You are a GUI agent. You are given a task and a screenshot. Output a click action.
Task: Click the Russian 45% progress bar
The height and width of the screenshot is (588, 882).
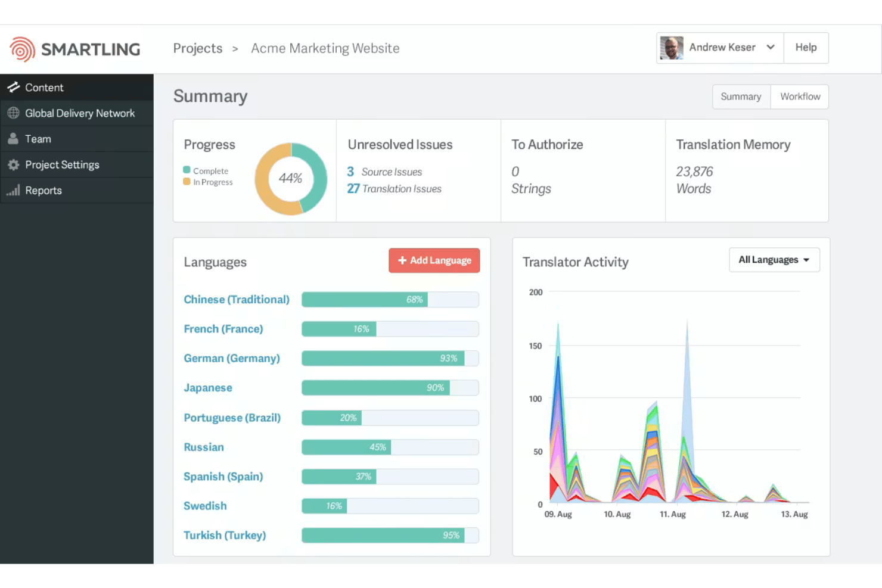[x=390, y=447]
